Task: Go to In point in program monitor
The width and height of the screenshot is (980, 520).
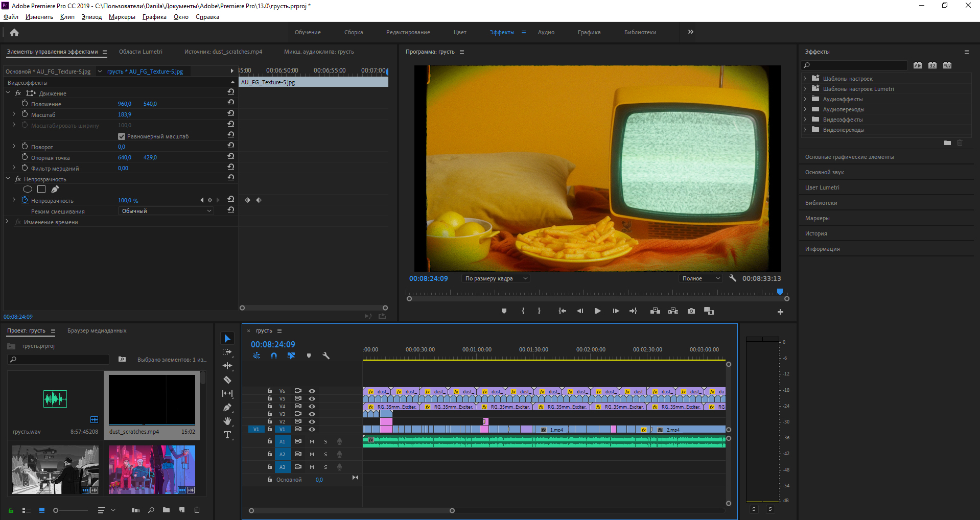Action: click(562, 311)
